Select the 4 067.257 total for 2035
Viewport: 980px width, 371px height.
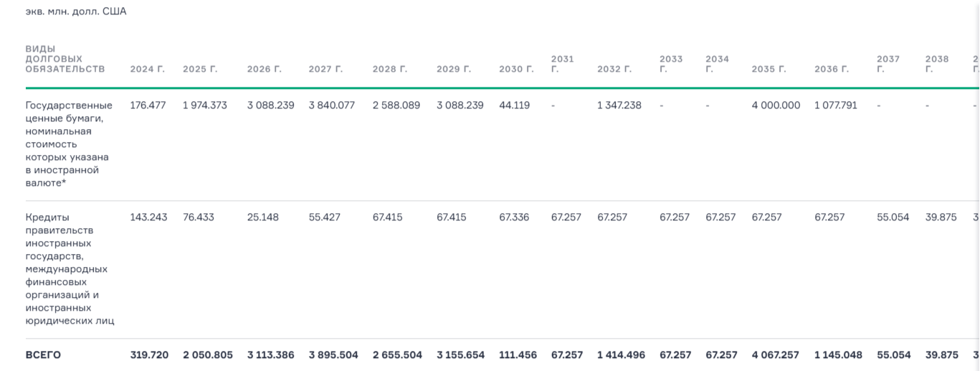tap(776, 355)
